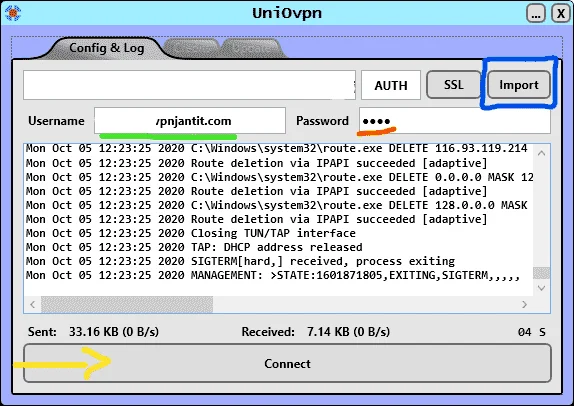Image resolution: width=574 pixels, height=406 pixels.
Task: Select the log line "TAP: DHCP address released"
Action: (194, 247)
